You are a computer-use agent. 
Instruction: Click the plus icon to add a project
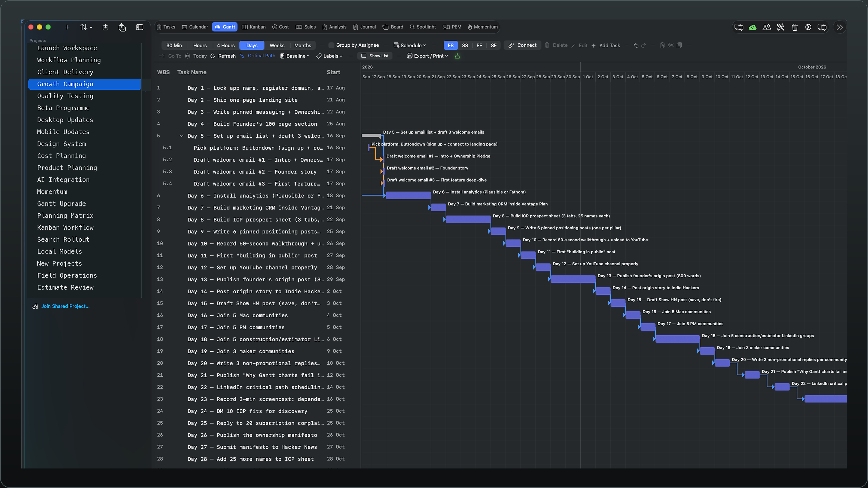point(67,27)
